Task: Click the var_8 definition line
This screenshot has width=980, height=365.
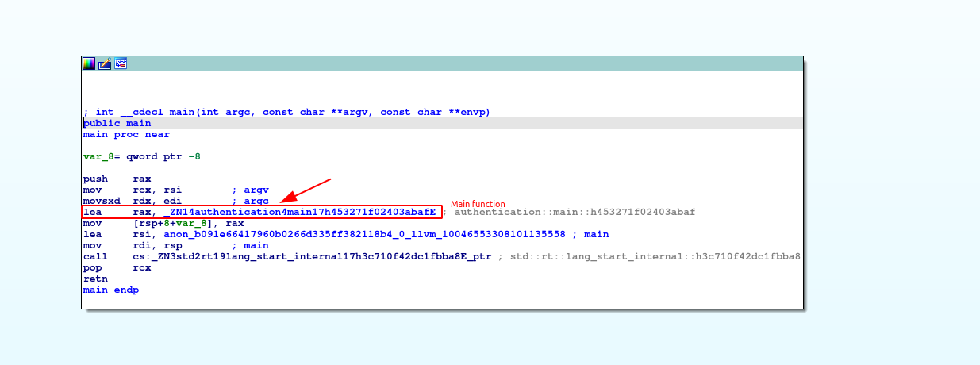Action: point(141,156)
